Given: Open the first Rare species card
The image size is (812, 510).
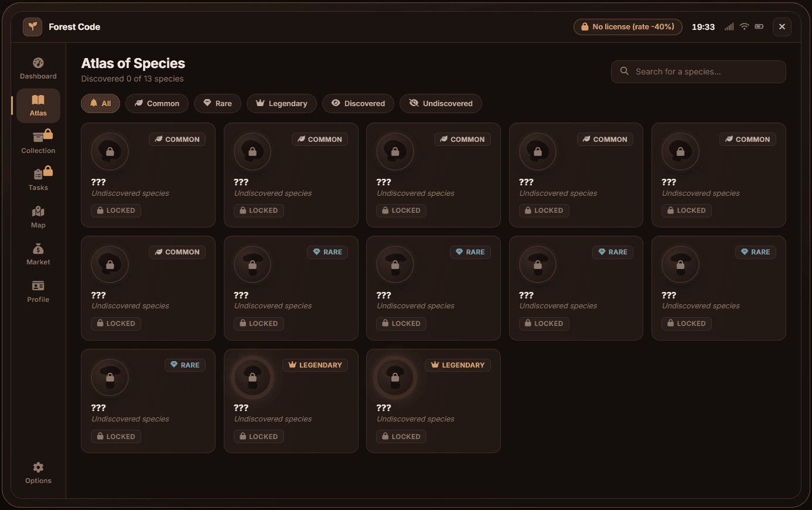Looking at the screenshot, I should 291,288.
